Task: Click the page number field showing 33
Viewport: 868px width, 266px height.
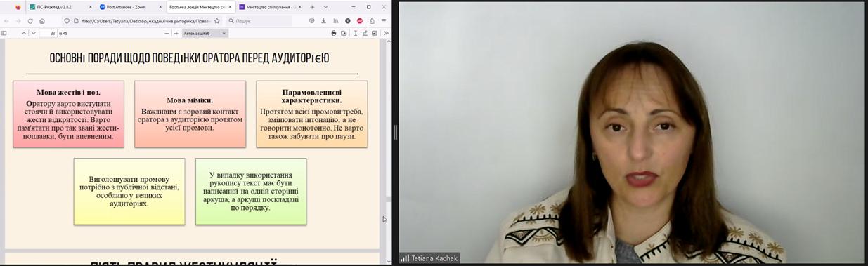Action: [x=48, y=33]
